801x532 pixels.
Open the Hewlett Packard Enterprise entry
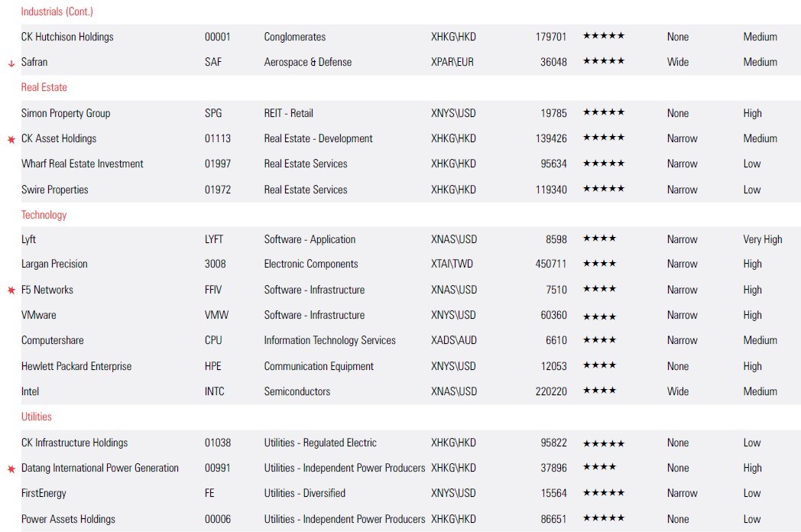(76, 366)
